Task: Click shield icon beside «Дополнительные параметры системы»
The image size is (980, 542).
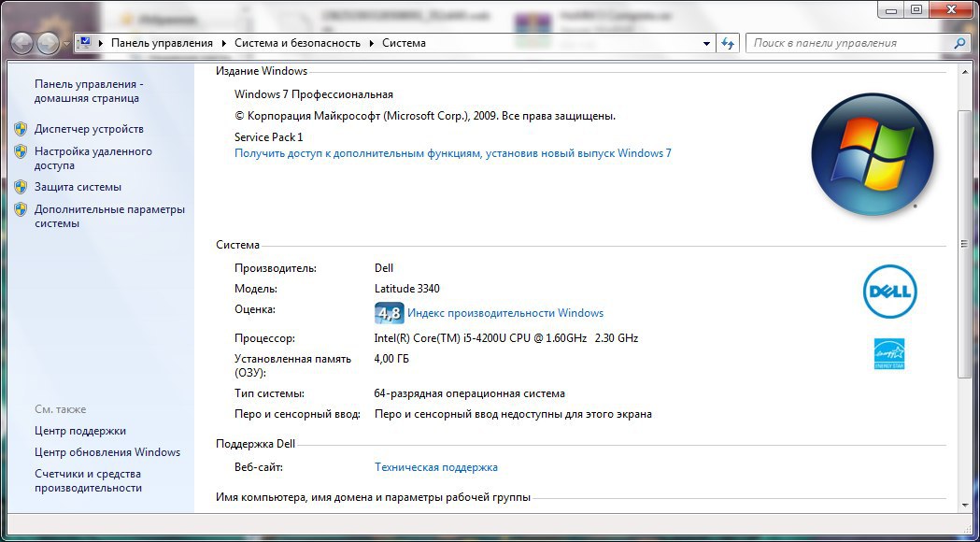Action: click(x=21, y=209)
